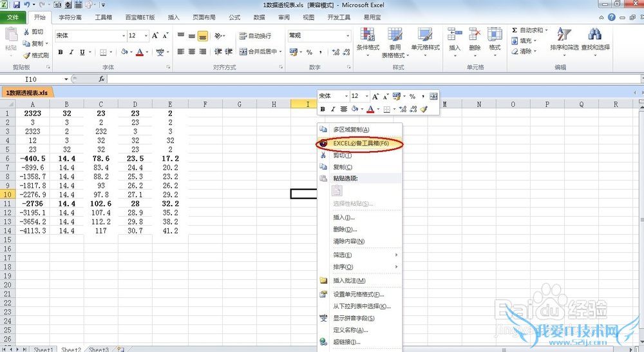Apply percent style in the ribbon
Image resolution: width=644 pixels, height=352 pixels.
pos(309,52)
